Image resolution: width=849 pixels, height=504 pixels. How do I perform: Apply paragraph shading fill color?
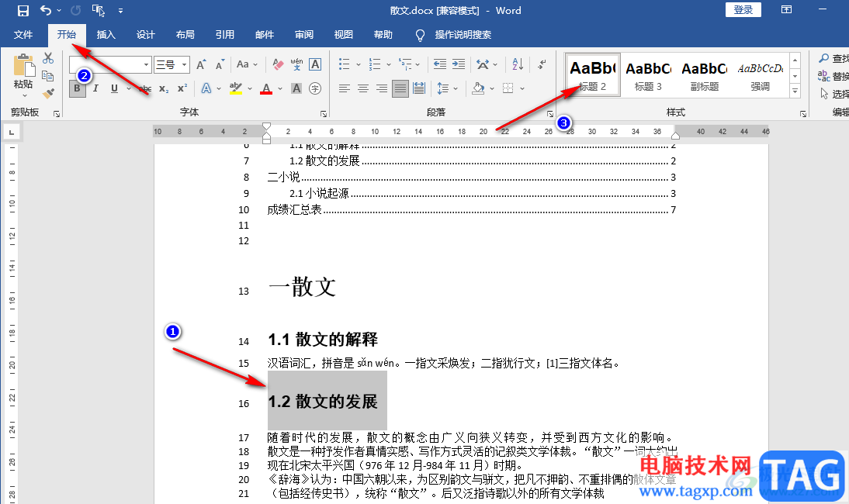pyautogui.click(x=478, y=88)
